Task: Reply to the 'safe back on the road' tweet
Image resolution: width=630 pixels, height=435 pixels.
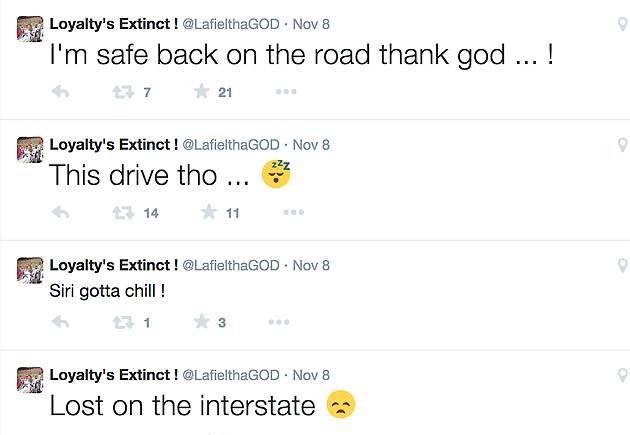Action: coord(60,92)
